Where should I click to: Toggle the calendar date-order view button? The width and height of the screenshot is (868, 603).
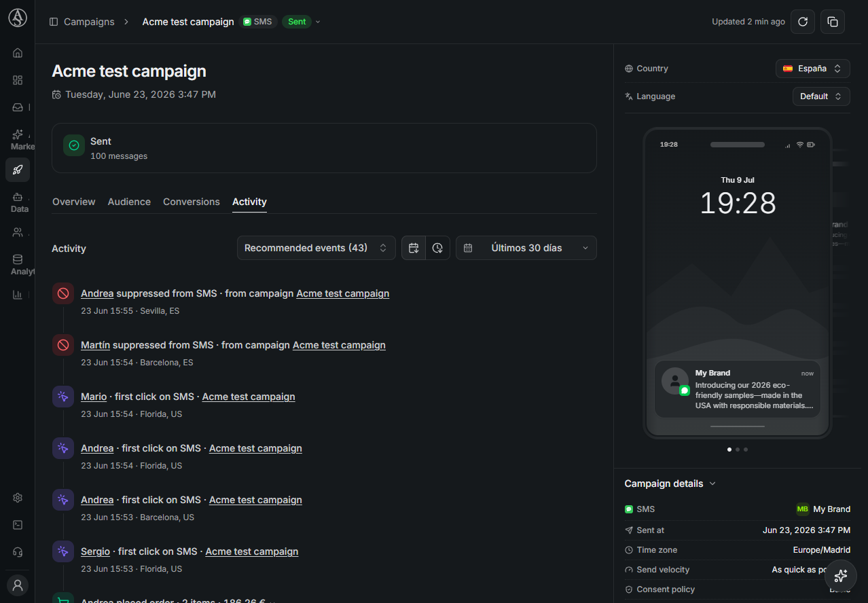(414, 248)
